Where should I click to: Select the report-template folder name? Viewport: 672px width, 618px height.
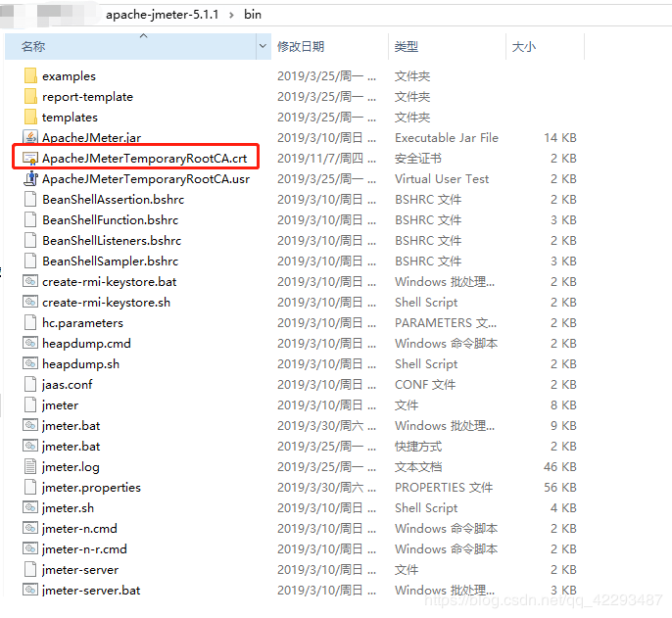click(87, 97)
